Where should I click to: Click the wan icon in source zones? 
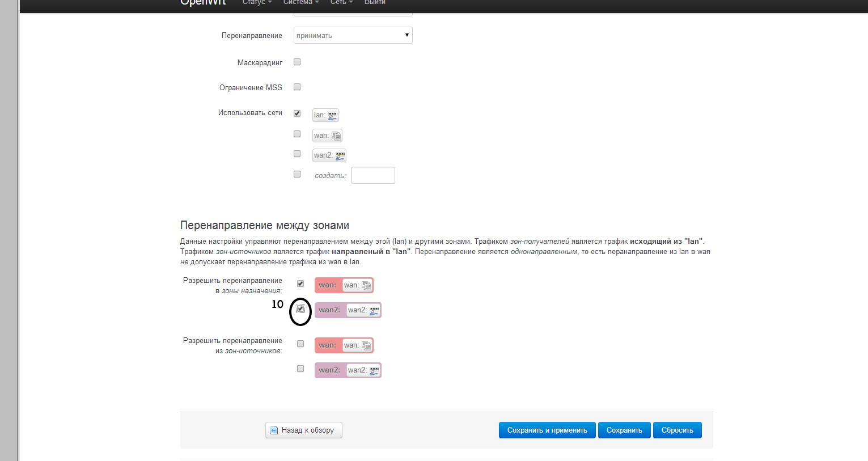366,345
